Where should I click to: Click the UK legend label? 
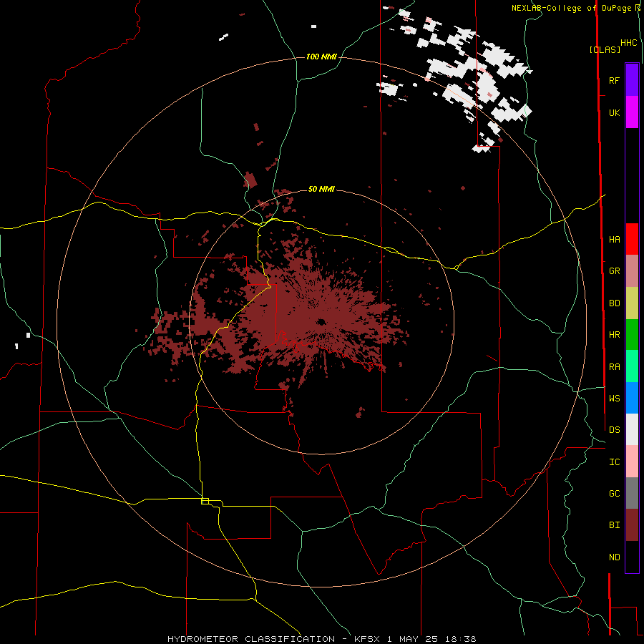click(x=614, y=112)
